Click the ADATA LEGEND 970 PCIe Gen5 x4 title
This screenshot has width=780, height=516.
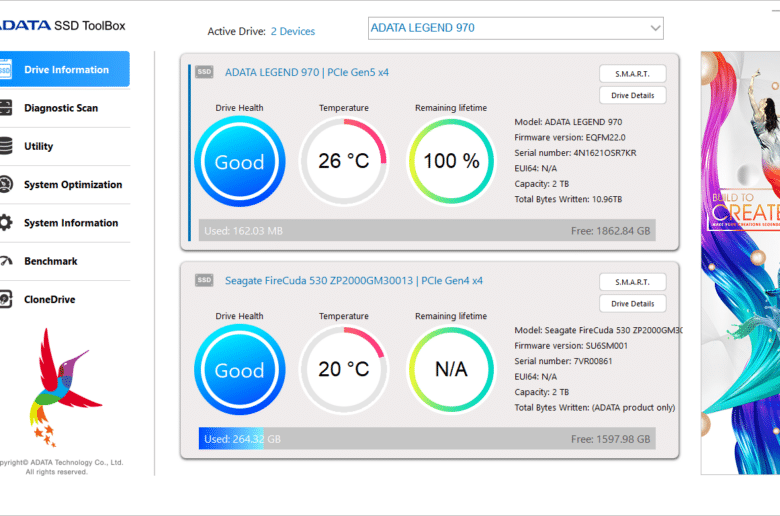click(307, 73)
